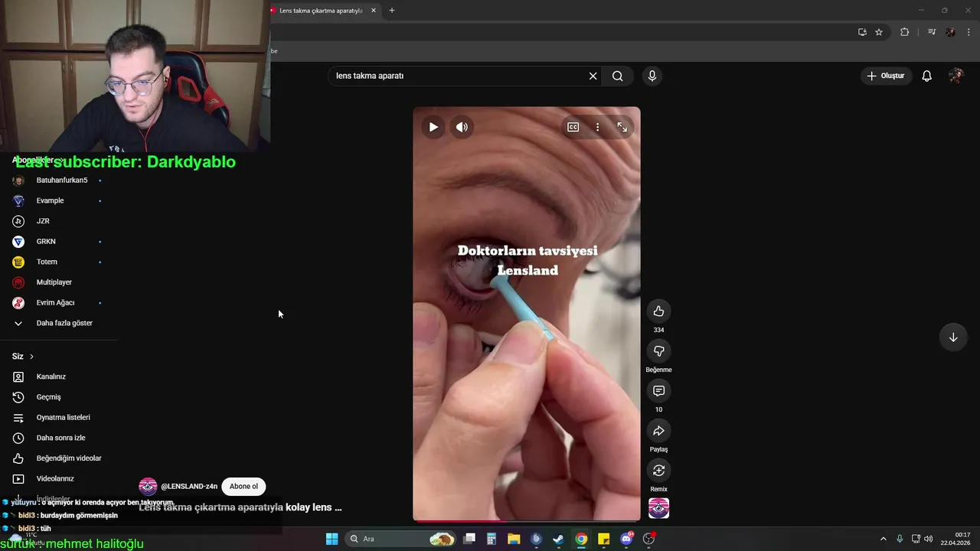Open the Lensland channel sound thumbnail
Screen dimensions: 980x551
click(658, 508)
